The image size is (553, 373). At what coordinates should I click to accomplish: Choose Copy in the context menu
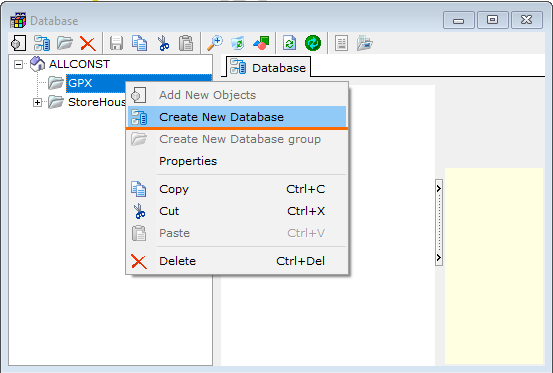(237, 189)
